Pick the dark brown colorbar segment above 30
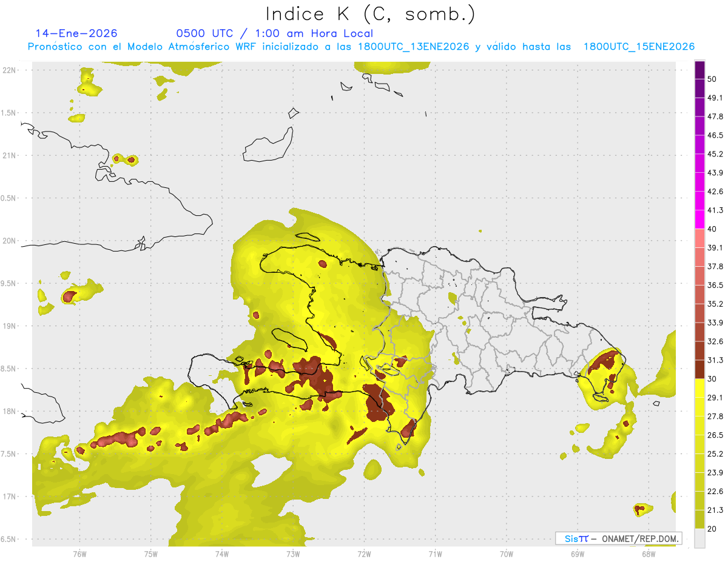The image size is (728, 562). point(699,370)
